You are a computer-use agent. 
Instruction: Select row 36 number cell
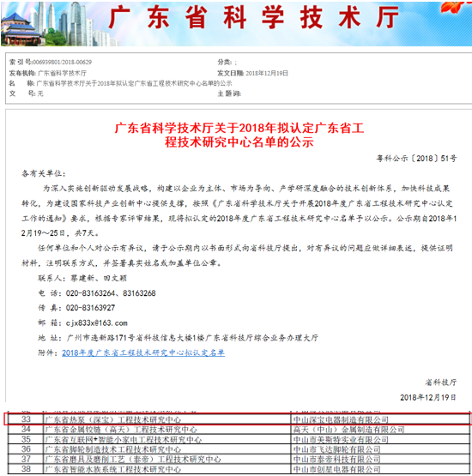pos(26,449)
